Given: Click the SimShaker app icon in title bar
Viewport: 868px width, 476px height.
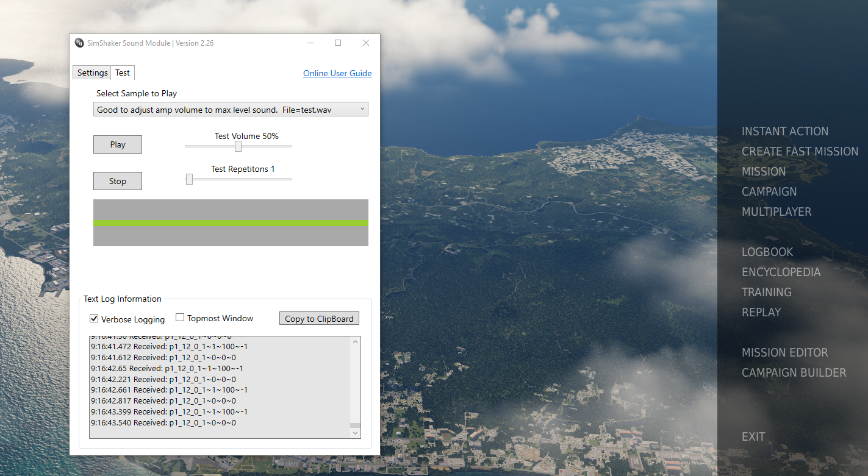Looking at the screenshot, I should click(79, 43).
